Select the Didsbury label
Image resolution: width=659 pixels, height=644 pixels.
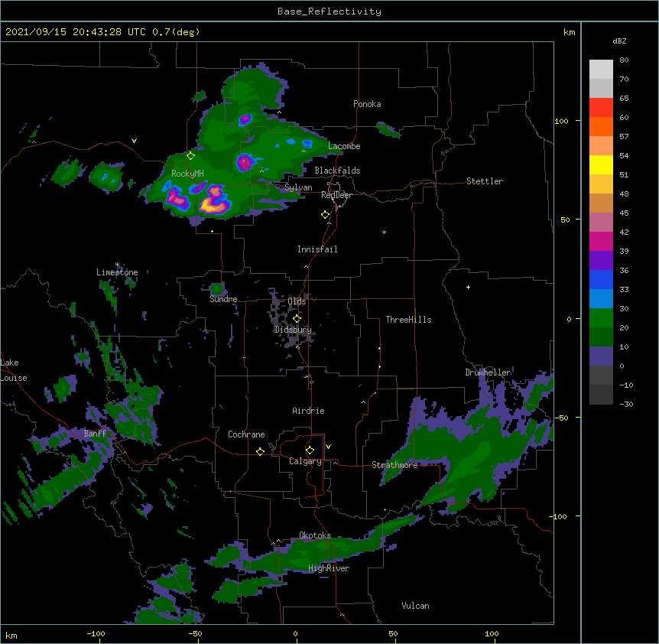point(293,330)
